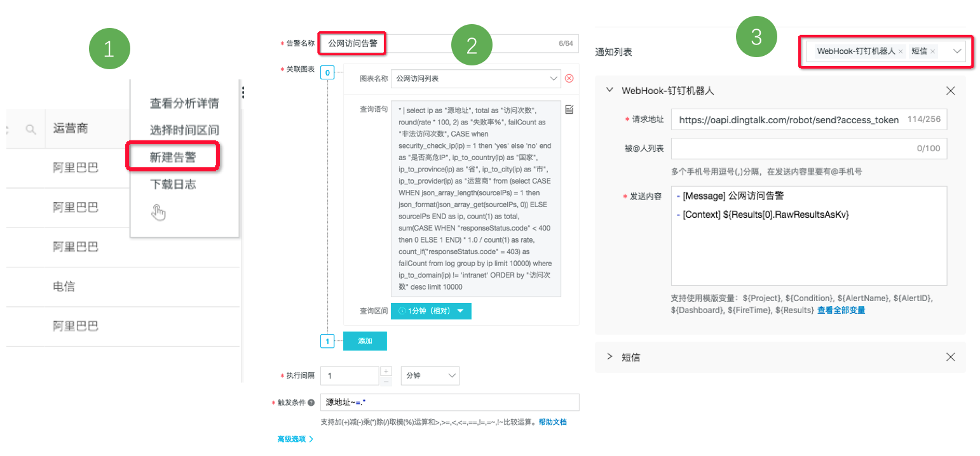Screen dimensions: 980x456
Task: Click the 添加 button
Action: [x=365, y=341]
